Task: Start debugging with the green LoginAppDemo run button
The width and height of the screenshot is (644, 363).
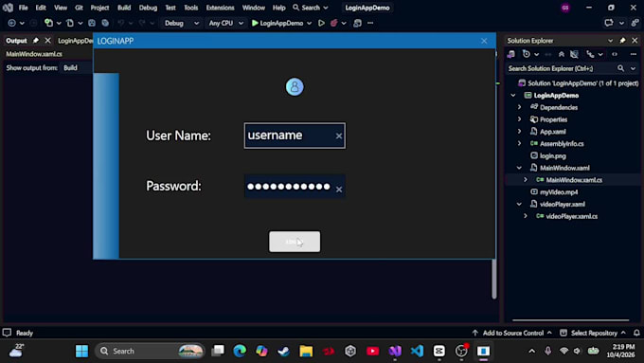Action: click(x=277, y=23)
